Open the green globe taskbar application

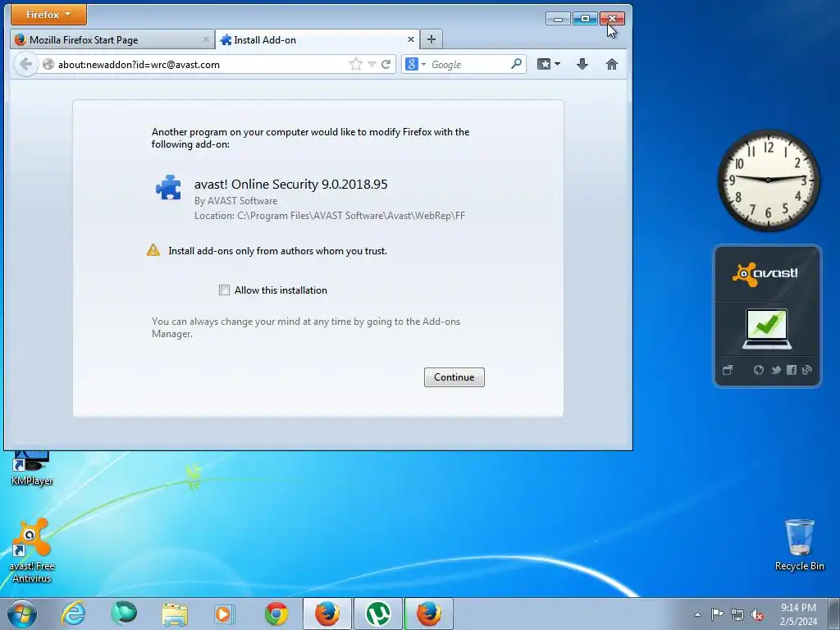coord(124,614)
